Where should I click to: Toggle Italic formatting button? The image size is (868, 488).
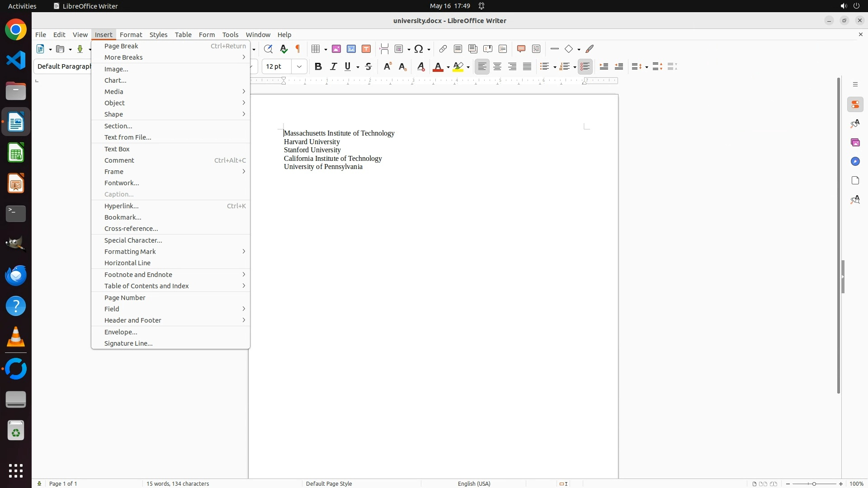[x=334, y=67]
